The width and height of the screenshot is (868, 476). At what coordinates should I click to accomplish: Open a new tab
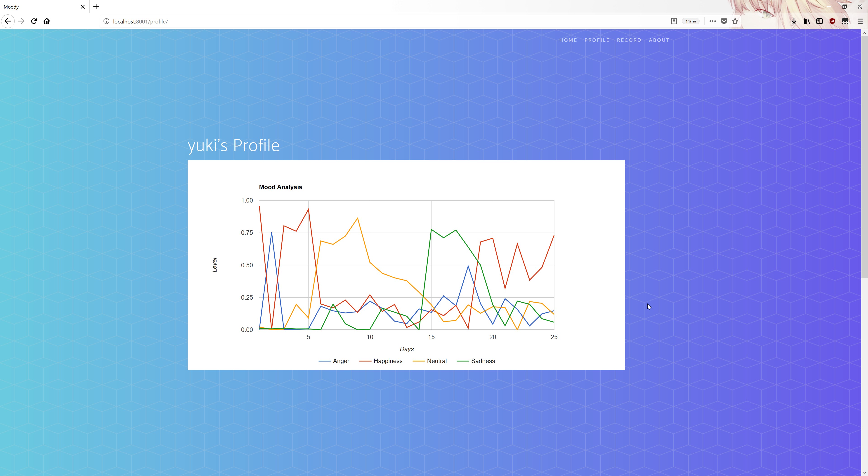(96, 6)
